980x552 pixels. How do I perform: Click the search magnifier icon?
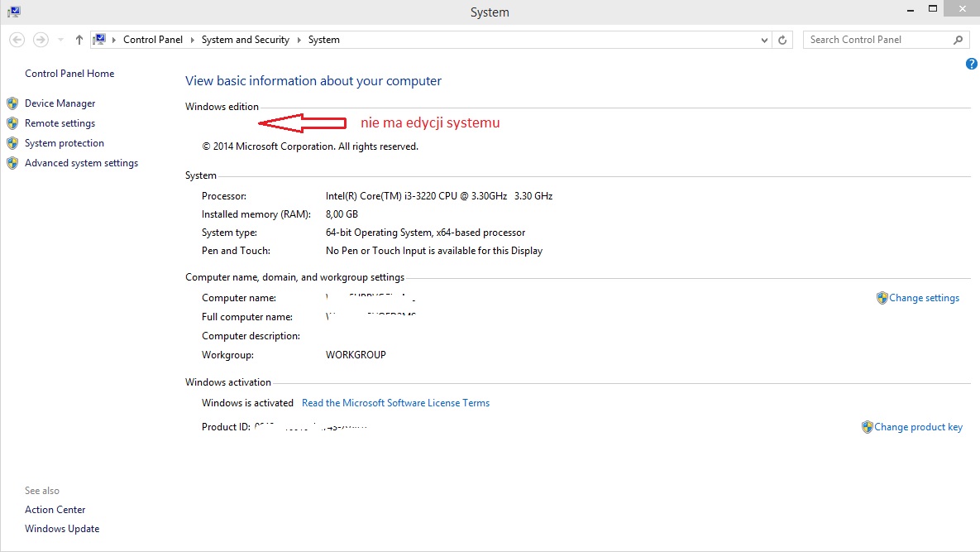click(958, 40)
